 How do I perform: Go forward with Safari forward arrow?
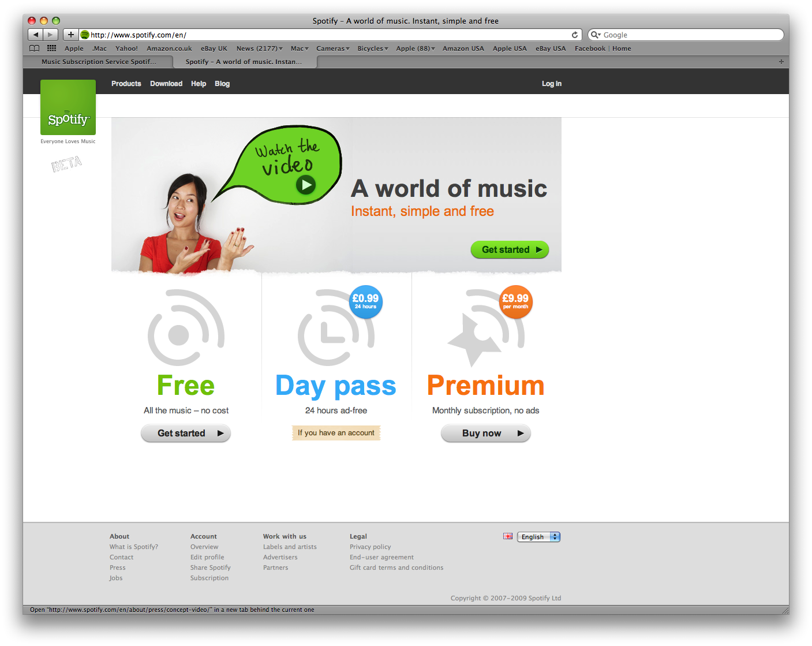click(x=51, y=35)
